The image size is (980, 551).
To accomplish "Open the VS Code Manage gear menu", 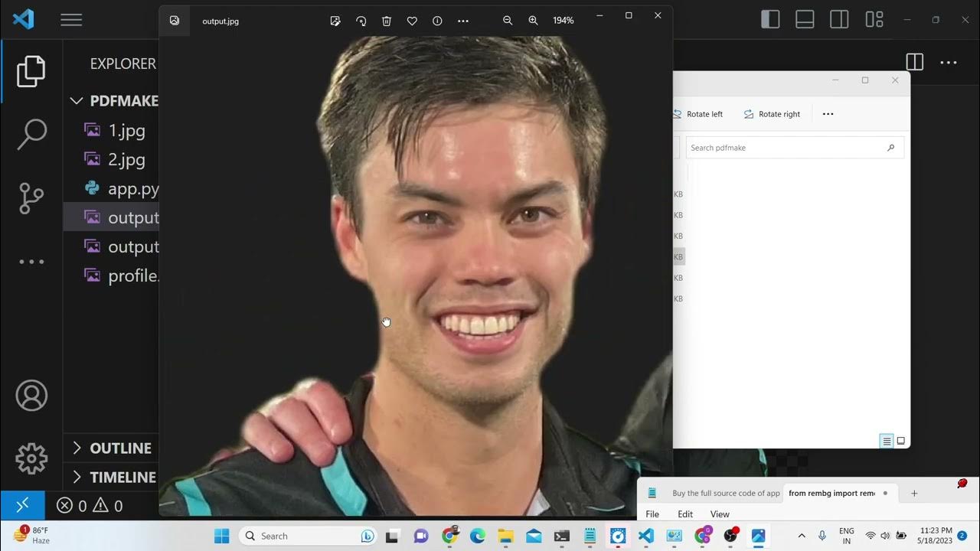I will click(31, 458).
